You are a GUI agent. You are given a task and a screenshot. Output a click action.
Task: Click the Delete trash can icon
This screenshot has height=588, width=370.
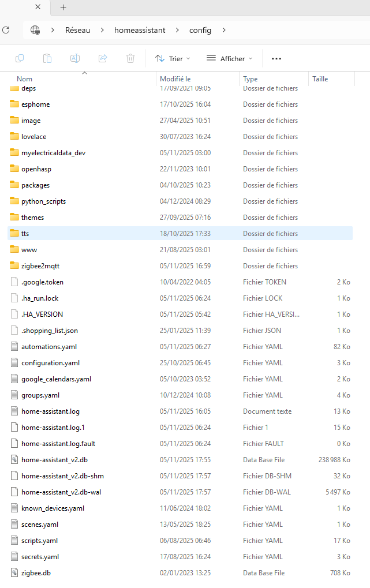pyautogui.click(x=130, y=58)
